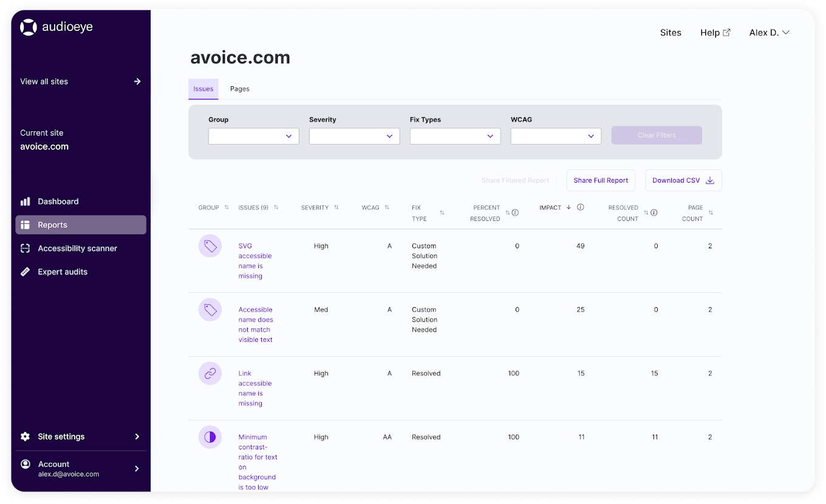The image size is (826, 504).
Task: Click the Download CSV button
Action: point(683,180)
